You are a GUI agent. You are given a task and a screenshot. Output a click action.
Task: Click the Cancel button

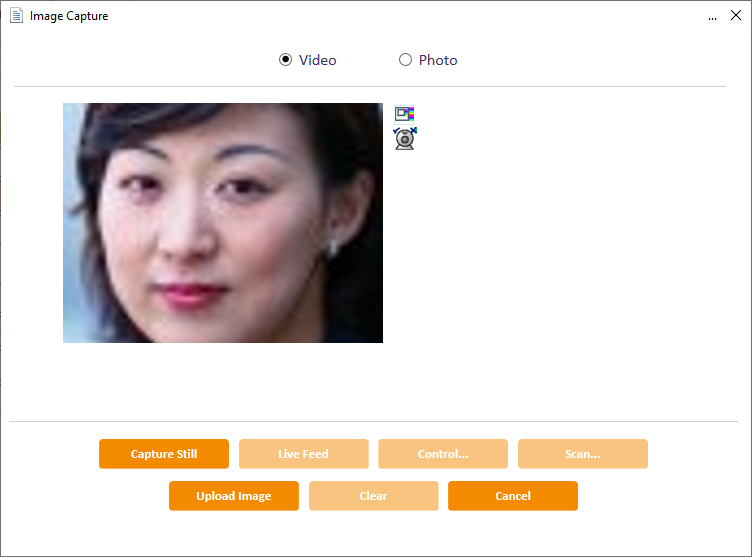coord(513,496)
